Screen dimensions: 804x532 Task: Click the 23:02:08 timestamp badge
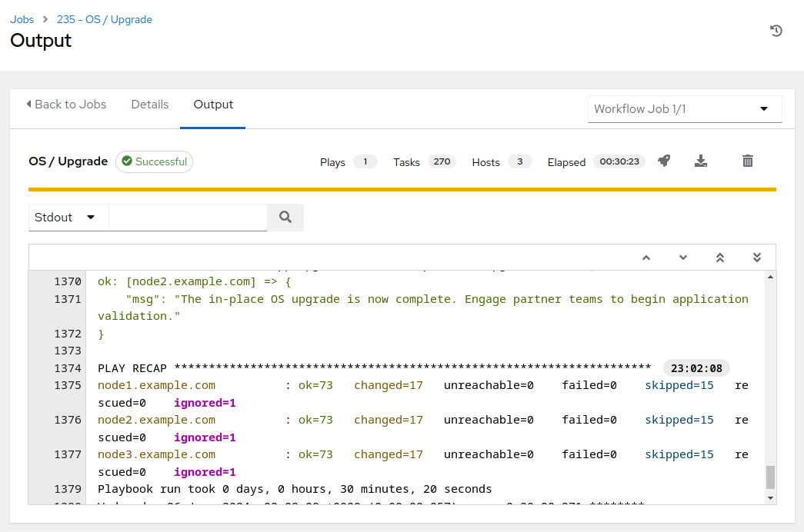pos(696,368)
